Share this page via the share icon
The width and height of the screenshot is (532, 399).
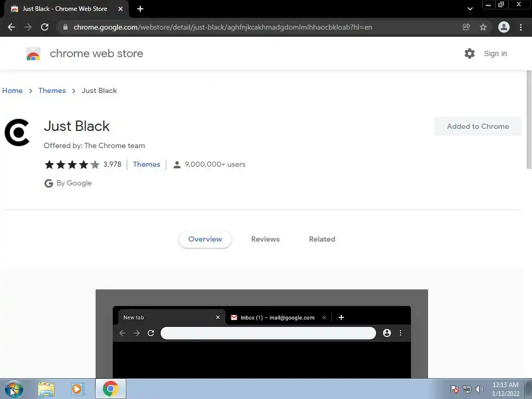tap(466, 27)
